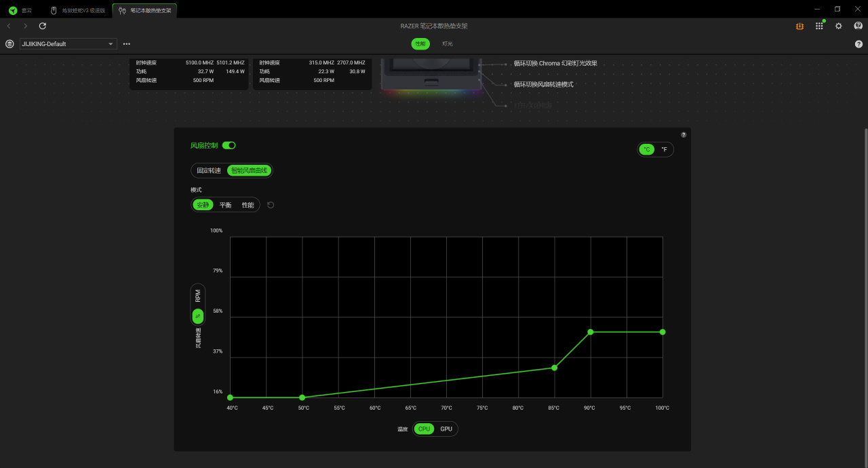Viewport: 868px width, 468px height.
Task: Select 固定转速 fixed speed option
Action: (209, 170)
